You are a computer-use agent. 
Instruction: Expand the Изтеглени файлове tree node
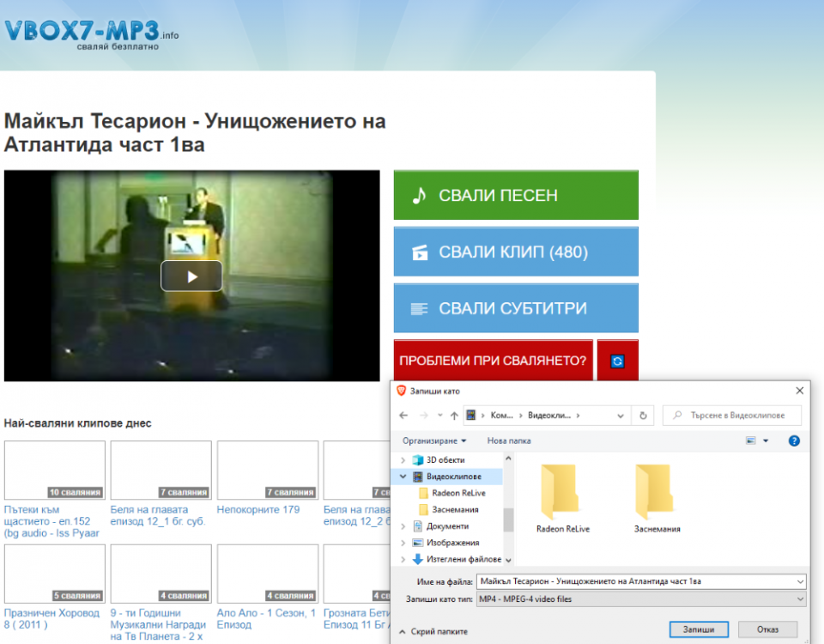click(403, 559)
